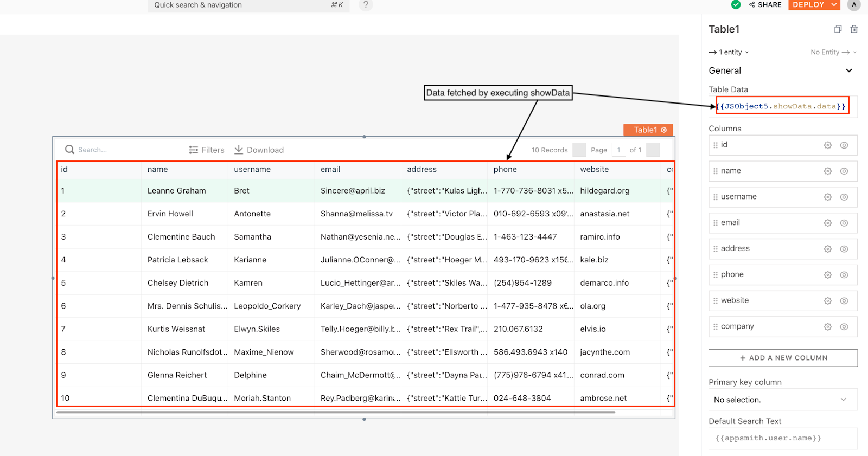Click the SHARE button
This screenshot has height=456, width=868.
click(765, 5)
